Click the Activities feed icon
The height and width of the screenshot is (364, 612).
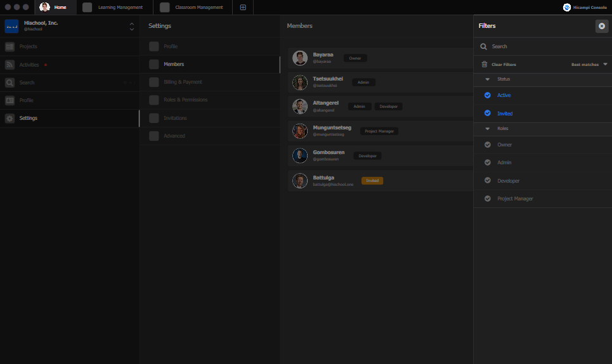click(10, 65)
